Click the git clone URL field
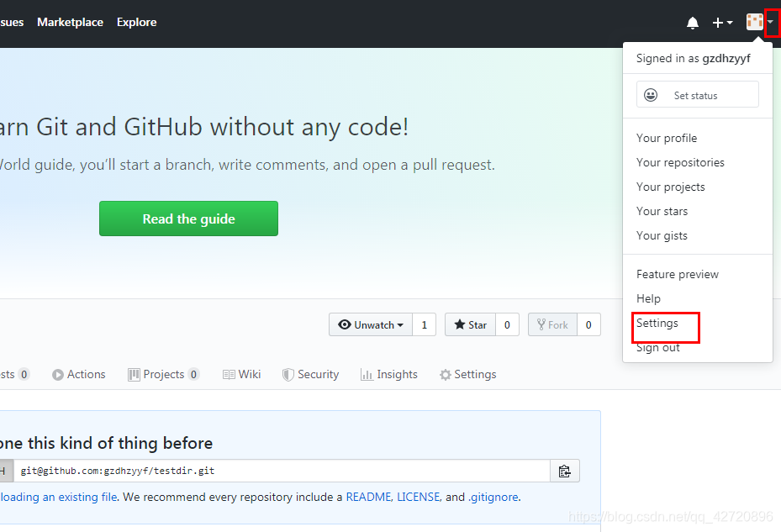The width and height of the screenshot is (781, 532). (282, 471)
